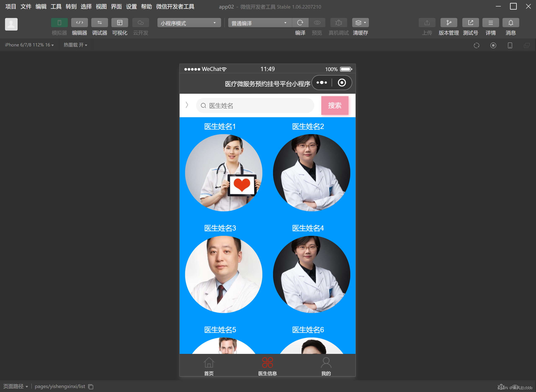
Task: Open the iPhone 6/7/8 device dropdown
Action: pos(29,45)
